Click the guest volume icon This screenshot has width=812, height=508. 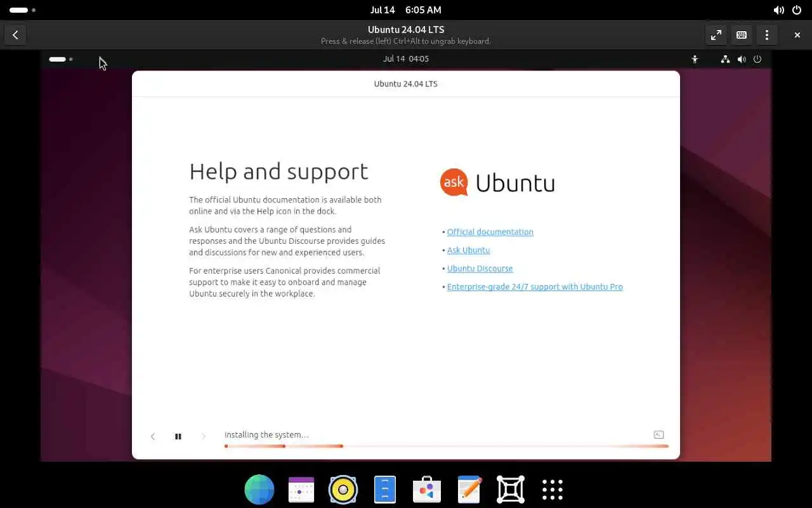[x=742, y=59]
